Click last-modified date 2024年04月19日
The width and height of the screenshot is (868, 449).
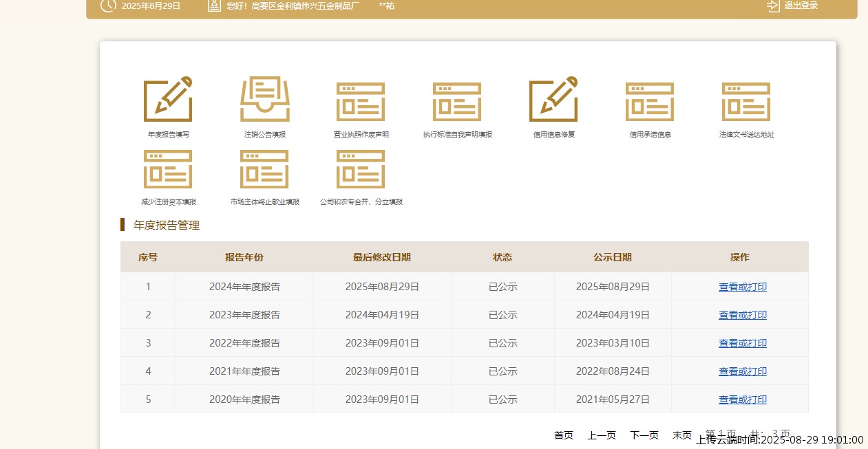click(x=382, y=315)
